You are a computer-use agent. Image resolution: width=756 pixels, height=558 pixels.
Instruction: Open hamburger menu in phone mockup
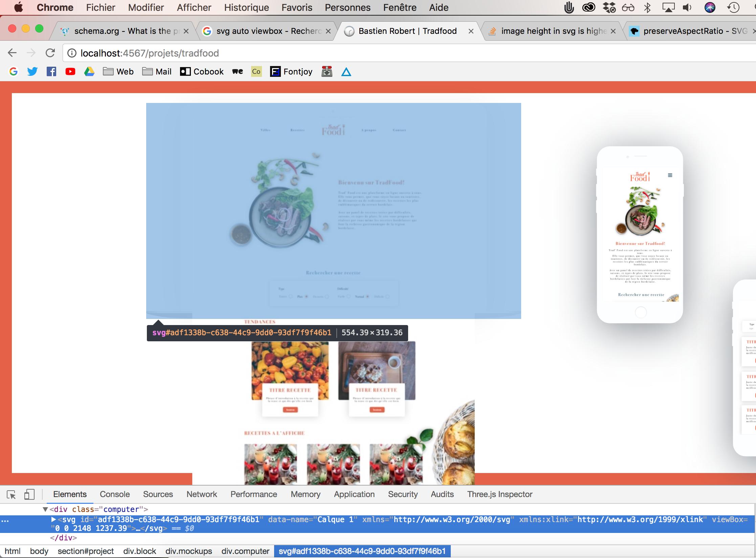click(670, 175)
